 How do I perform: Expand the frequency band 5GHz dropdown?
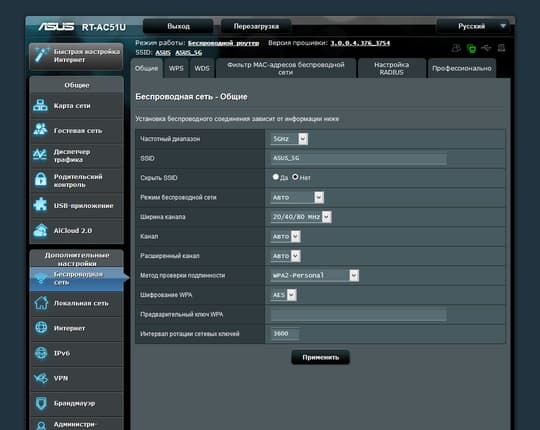[289, 139]
